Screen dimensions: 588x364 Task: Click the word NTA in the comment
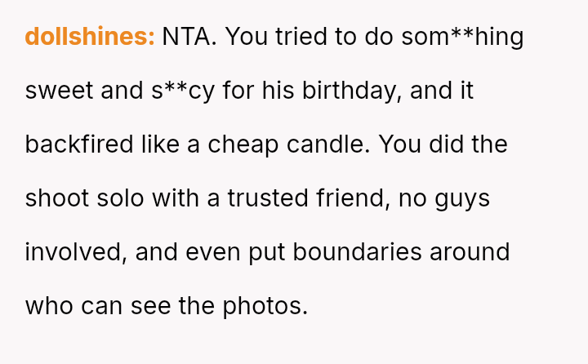point(189,37)
